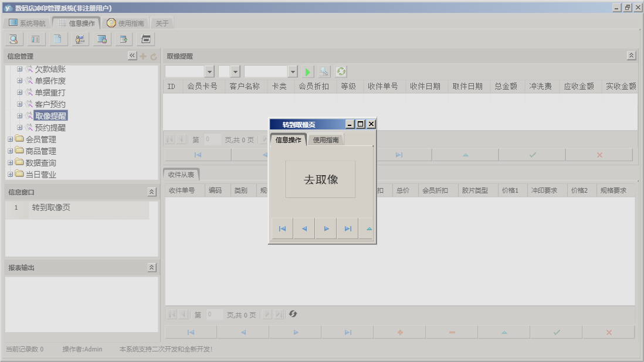Click the first-record arrow in upper navigator bar
Screen dimensions: 644x362
(198, 155)
